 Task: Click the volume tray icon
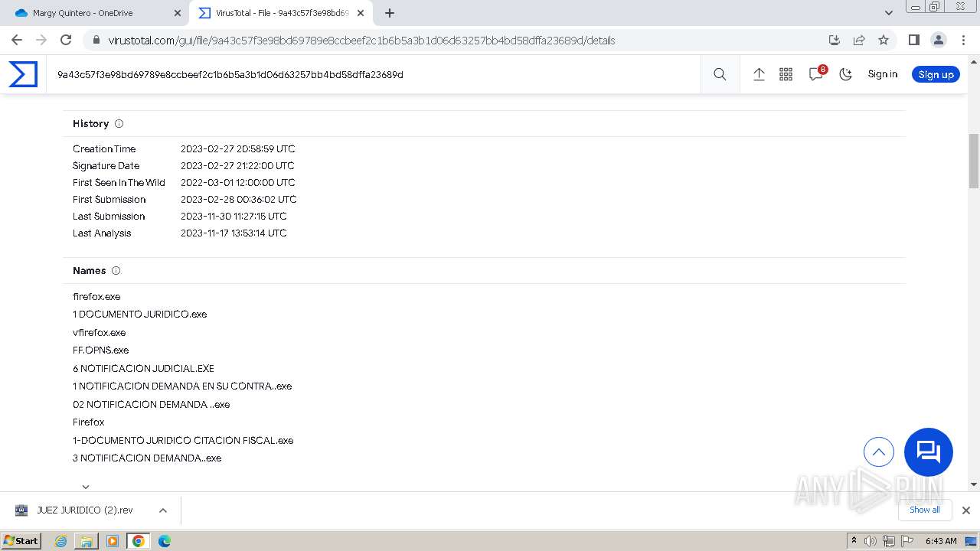[871, 541]
